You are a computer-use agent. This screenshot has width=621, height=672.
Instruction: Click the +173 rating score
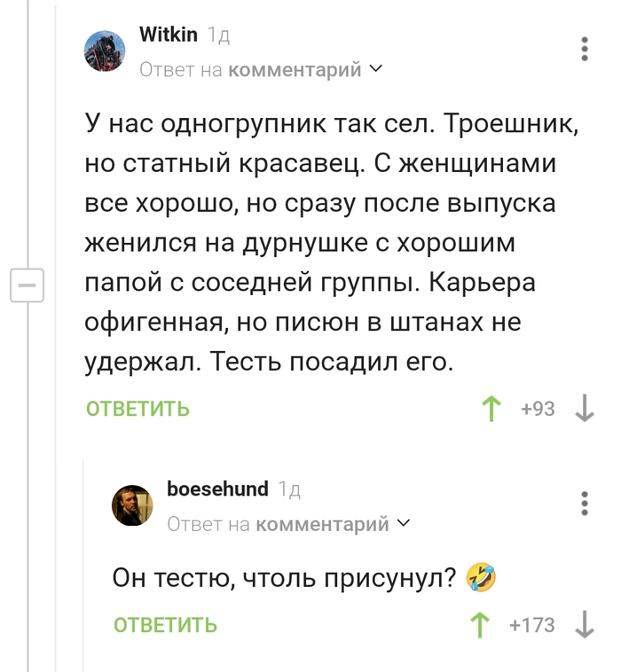532,625
